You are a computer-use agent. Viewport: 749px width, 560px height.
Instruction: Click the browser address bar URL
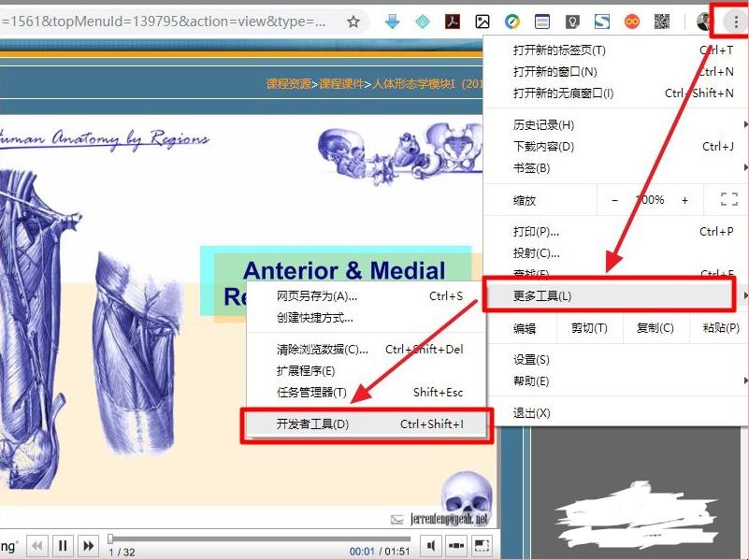pyautogui.click(x=163, y=22)
